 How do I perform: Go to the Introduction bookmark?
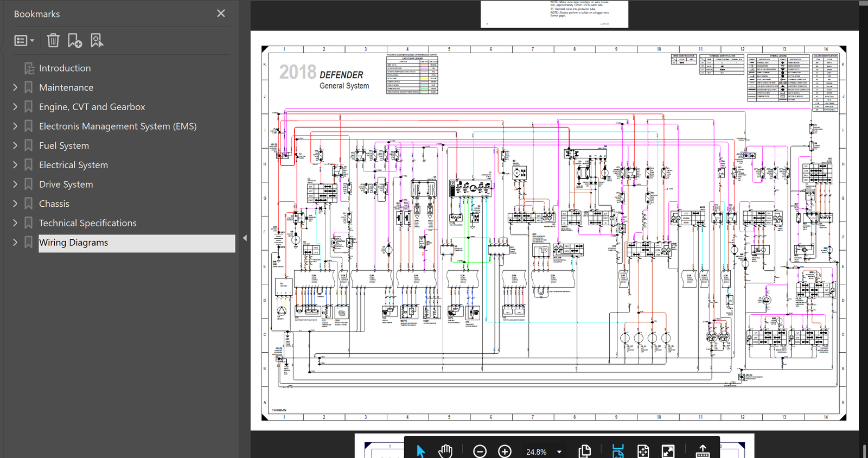point(65,68)
